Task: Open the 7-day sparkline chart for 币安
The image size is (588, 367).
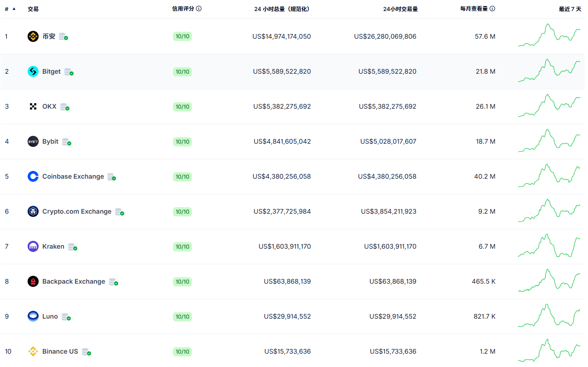Action: pyautogui.click(x=549, y=35)
